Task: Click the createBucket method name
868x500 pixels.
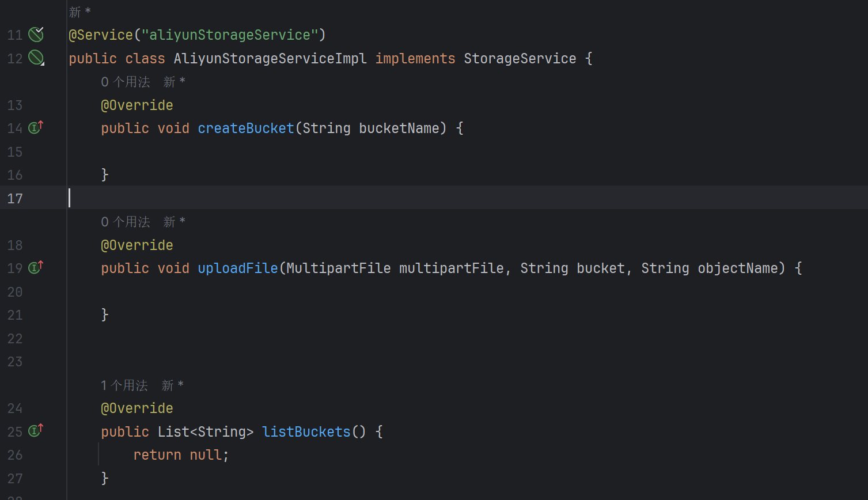Action: (246, 128)
